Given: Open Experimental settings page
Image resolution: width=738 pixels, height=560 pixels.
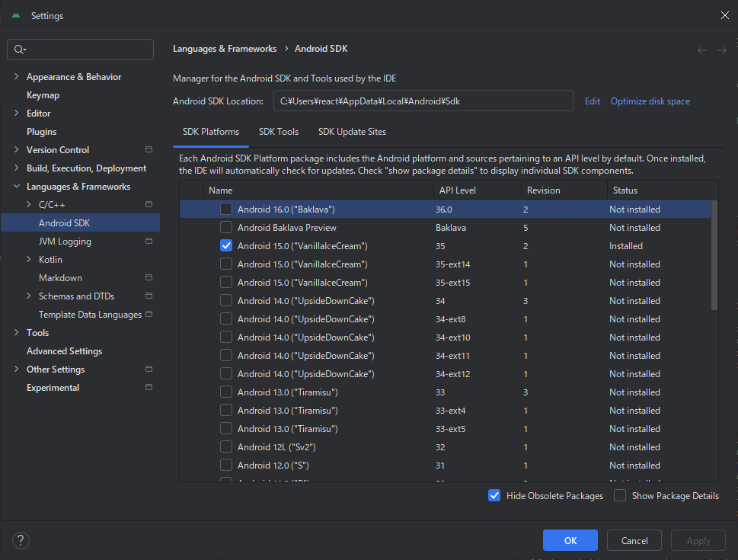Looking at the screenshot, I should (53, 388).
